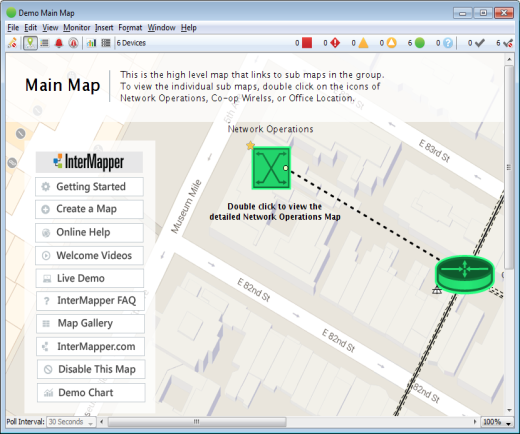Click the green Demo Main Map title icon

(11, 13)
